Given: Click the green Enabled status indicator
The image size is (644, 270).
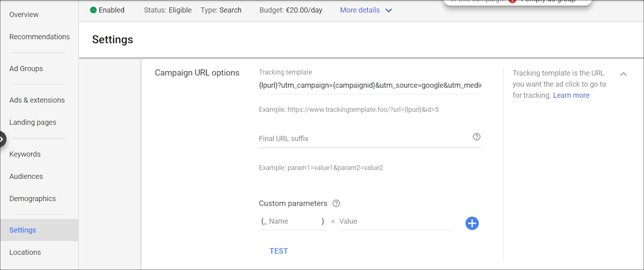Looking at the screenshot, I should coord(93,10).
